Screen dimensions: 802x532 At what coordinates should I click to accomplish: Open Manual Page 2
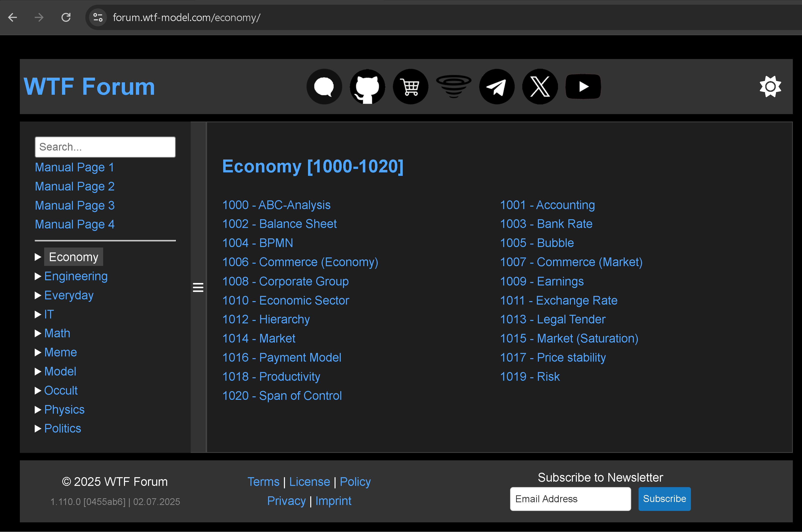75,186
